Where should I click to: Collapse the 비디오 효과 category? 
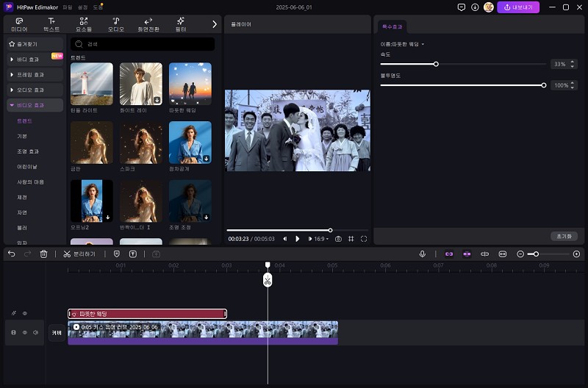(x=35, y=105)
